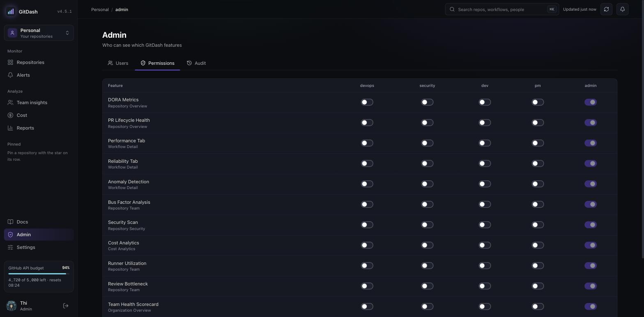Go to Repositories page

point(39,62)
